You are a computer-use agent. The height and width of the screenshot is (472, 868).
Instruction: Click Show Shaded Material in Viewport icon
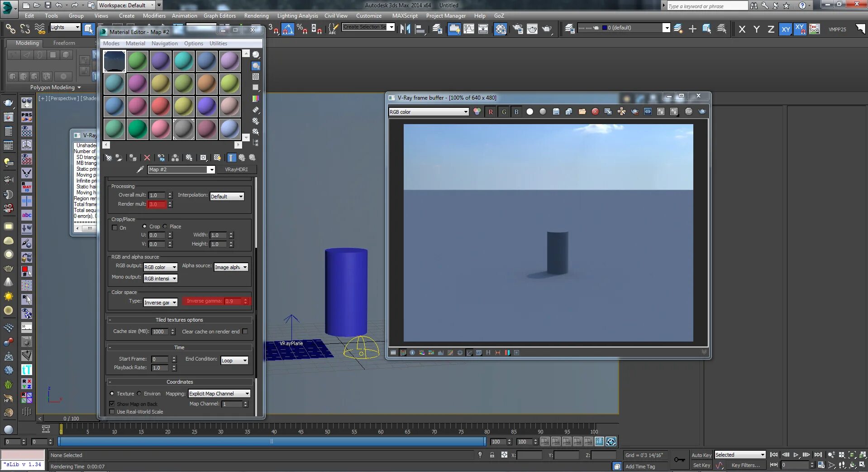pos(217,158)
